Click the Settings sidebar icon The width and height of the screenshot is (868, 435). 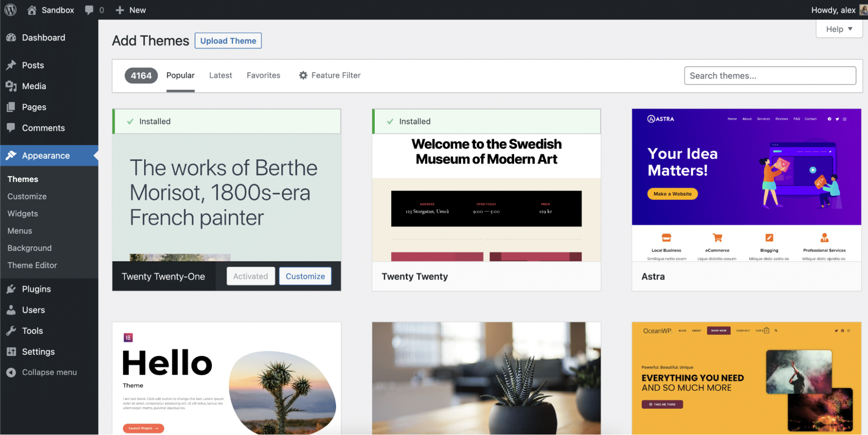(12, 352)
